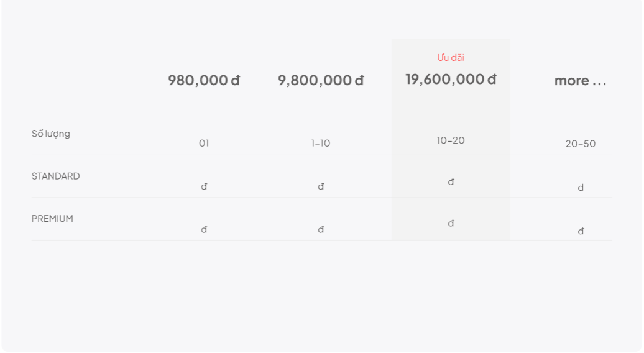Click the "1-10" quantity cell

(x=321, y=144)
